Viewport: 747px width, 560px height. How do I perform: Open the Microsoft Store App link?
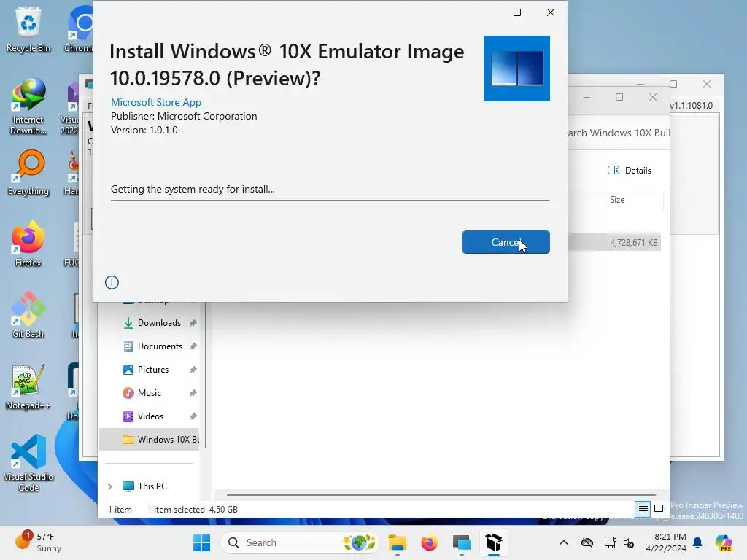pyautogui.click(x=156, y=102)
